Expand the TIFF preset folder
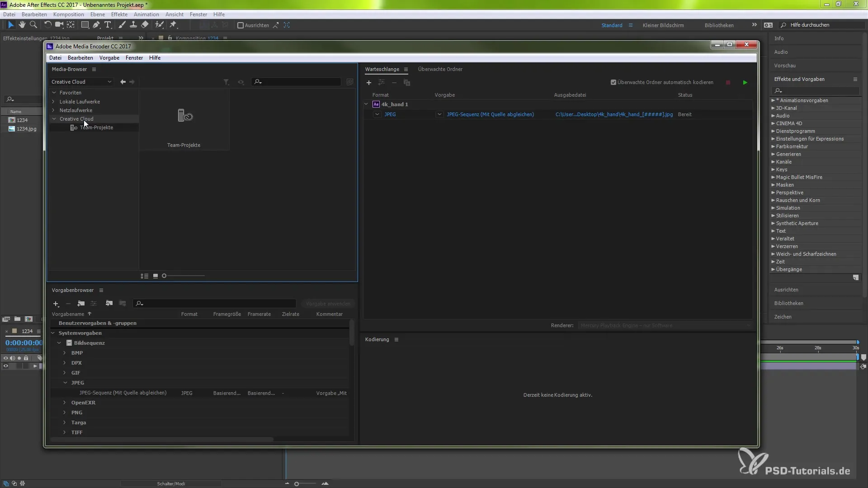The image size is (868, 488). (65, 432)
